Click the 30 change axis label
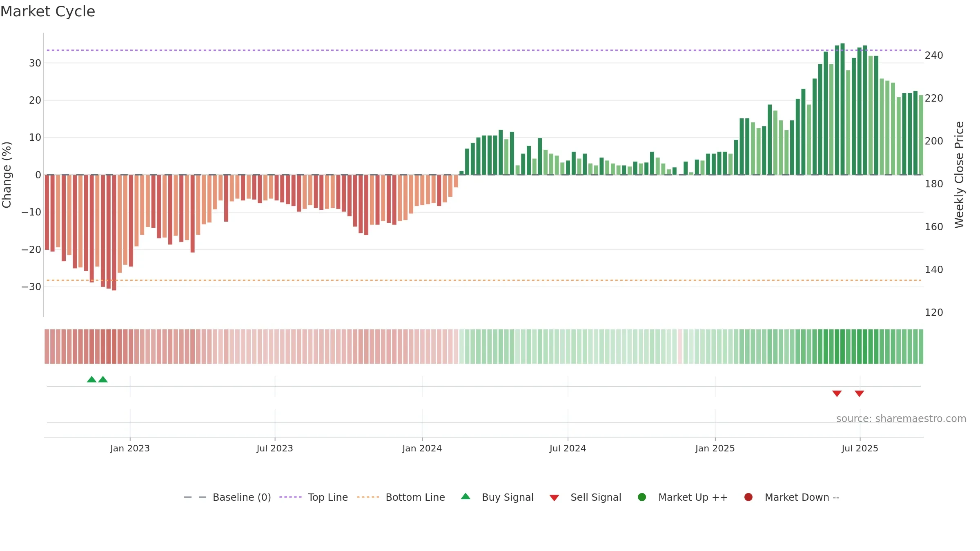The width and height of the screenshot is (980, 551). pyautogui.click(x=35, y=63)
